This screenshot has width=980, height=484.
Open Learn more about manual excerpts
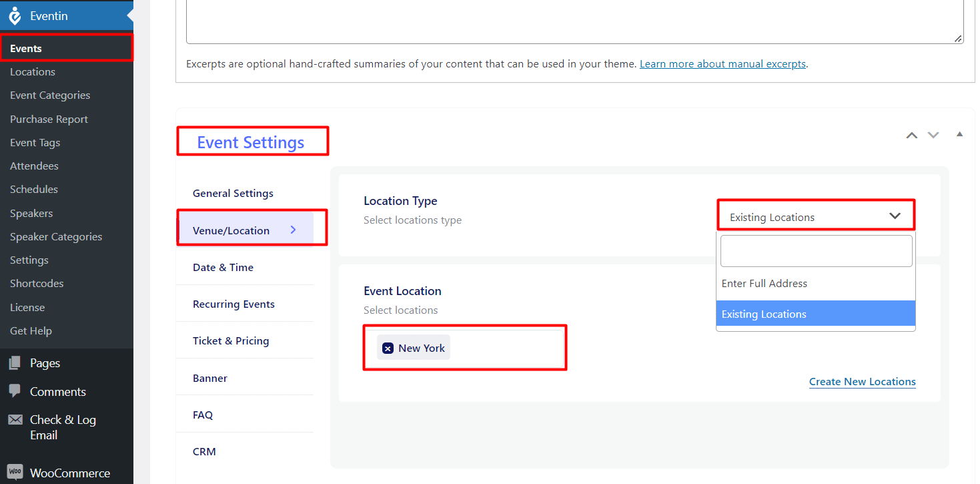pos(722,63)
